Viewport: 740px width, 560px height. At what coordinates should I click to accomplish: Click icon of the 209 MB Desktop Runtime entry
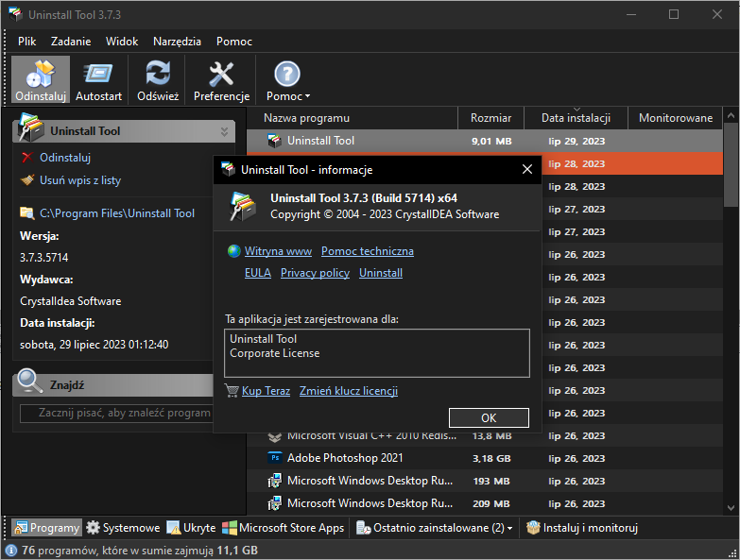[275, 503]
